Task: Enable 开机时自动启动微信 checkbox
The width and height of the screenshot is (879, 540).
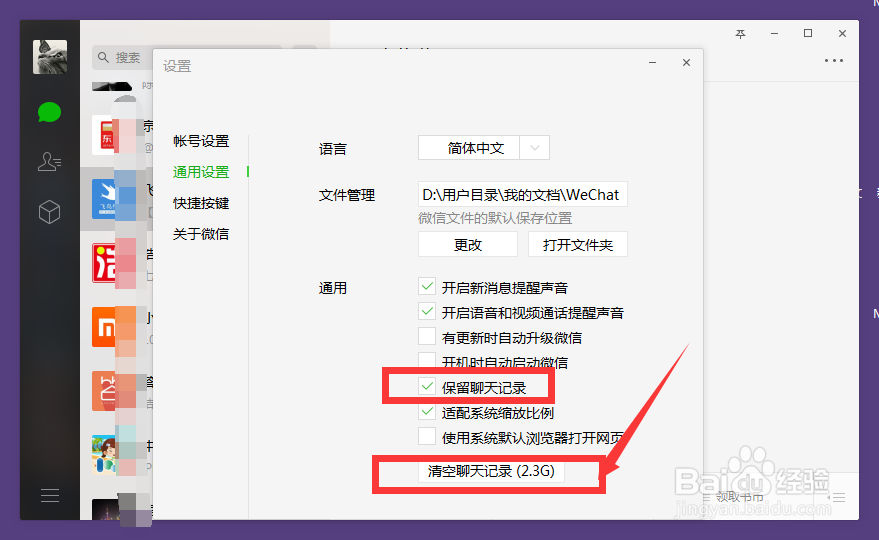Action: (427, 361)
